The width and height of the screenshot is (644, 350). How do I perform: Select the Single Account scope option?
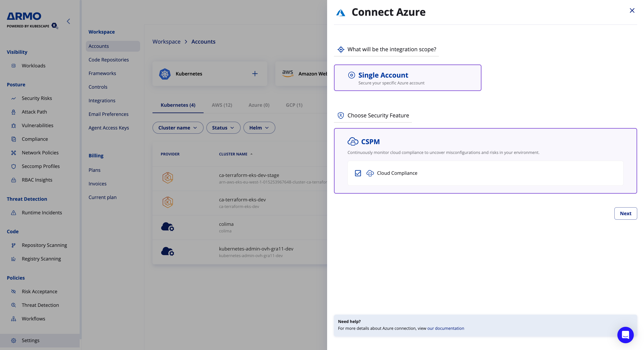click(407, 78)
